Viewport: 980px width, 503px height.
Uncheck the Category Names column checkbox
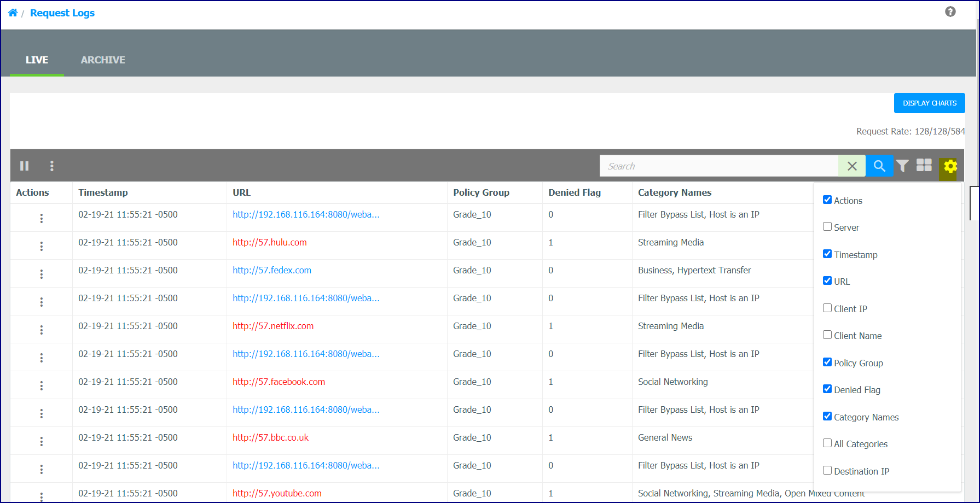tap(827, 417)
